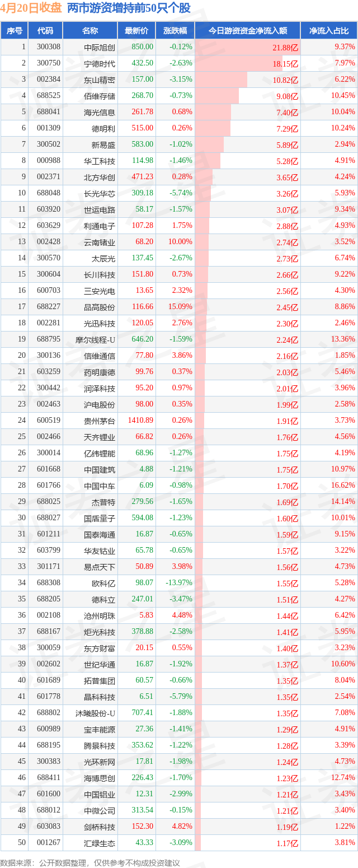This screenshot has height=868, width=358.
Task: Sort by the 最新价 column header
Action: [x=136, y=30]
